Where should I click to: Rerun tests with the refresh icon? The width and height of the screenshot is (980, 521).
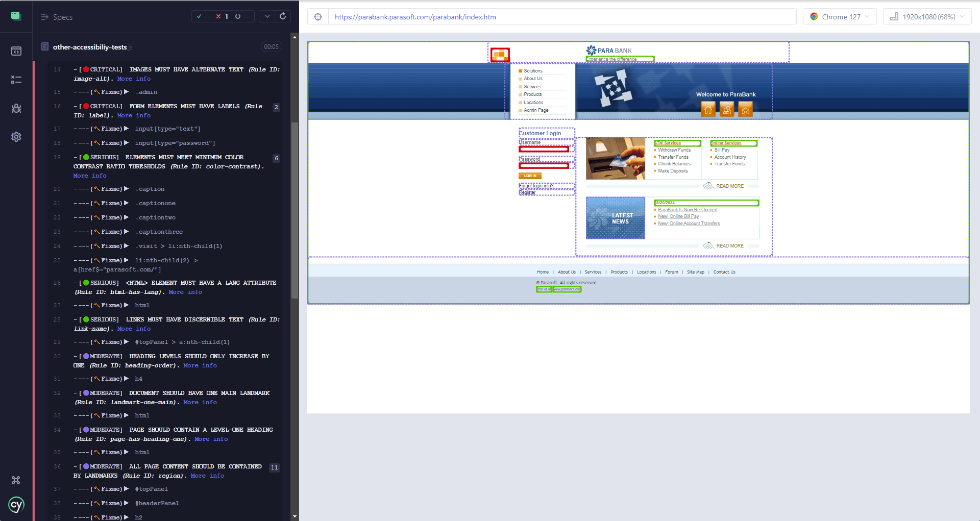tap(283, 16)
